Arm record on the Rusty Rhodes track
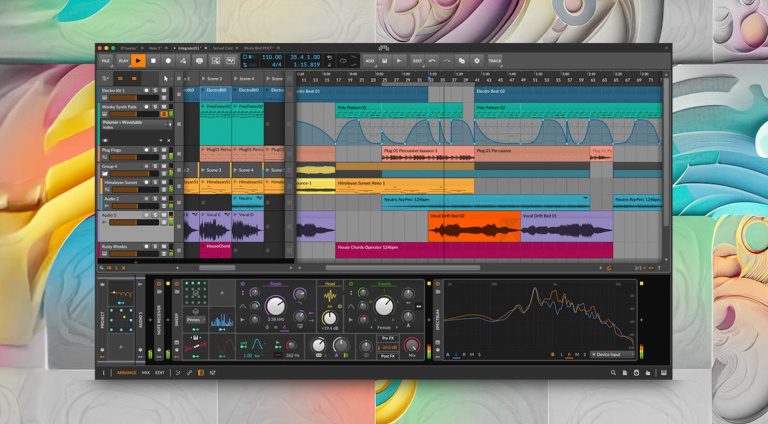 146,246
